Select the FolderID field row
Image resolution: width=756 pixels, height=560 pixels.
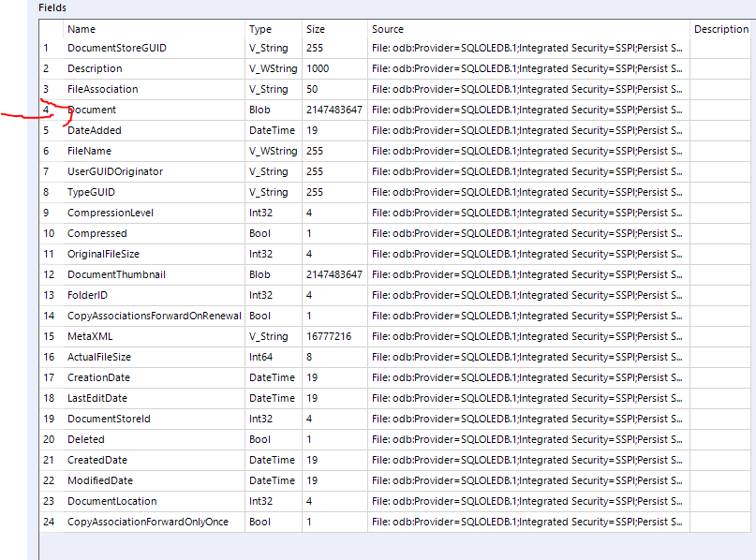point(87,295)
